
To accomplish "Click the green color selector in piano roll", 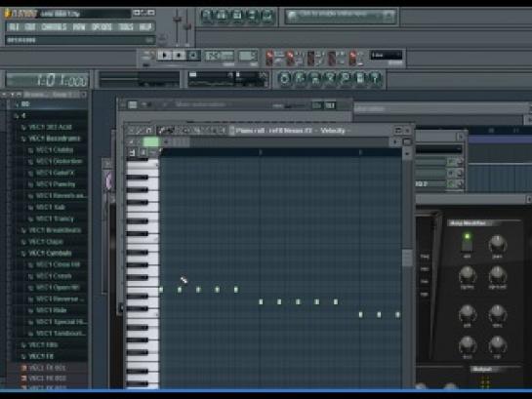I will click(150, 141).
